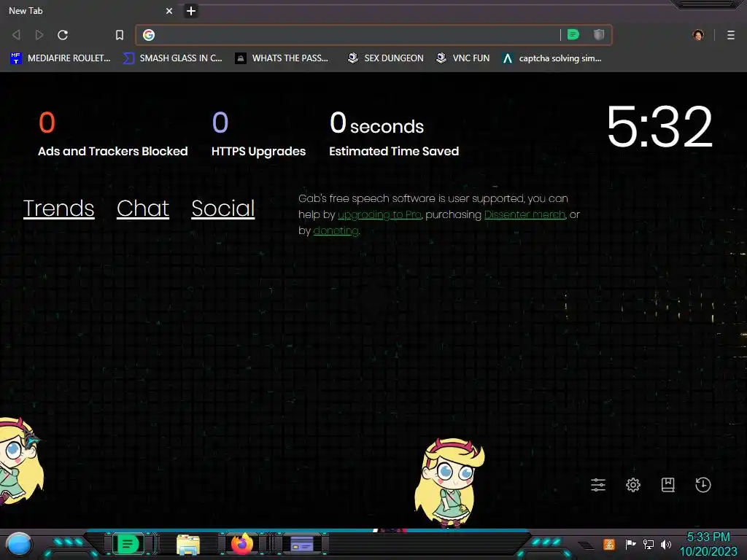Viewport: 747px width, 560px height.
Task: Open the Trends link
Action: click(58, 208)
